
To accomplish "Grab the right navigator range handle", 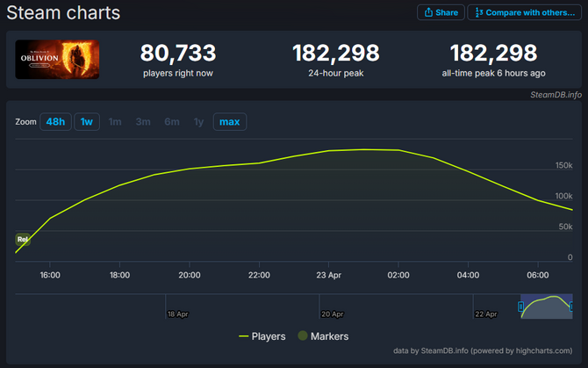I will 571,307.
